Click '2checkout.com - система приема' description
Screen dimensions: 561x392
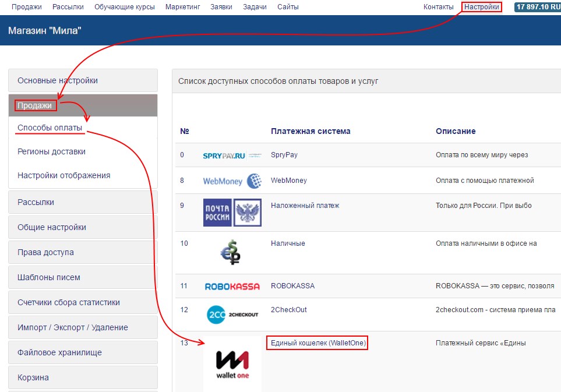[496, 310]
